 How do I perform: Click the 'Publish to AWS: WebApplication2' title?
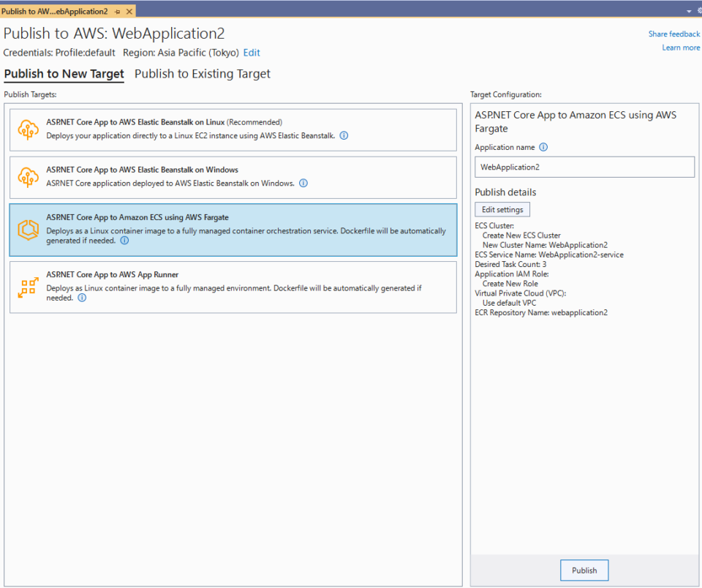click(x=114, y=34)
